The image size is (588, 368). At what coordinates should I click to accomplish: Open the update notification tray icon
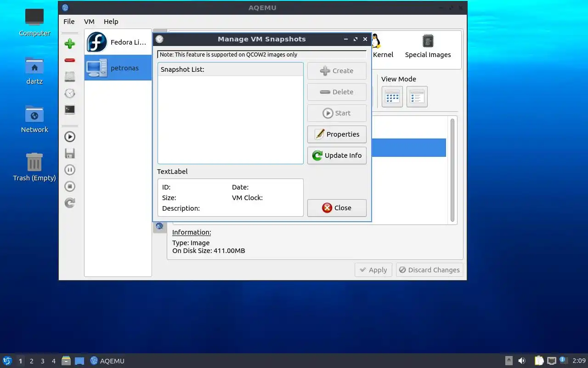click(564, 361)
